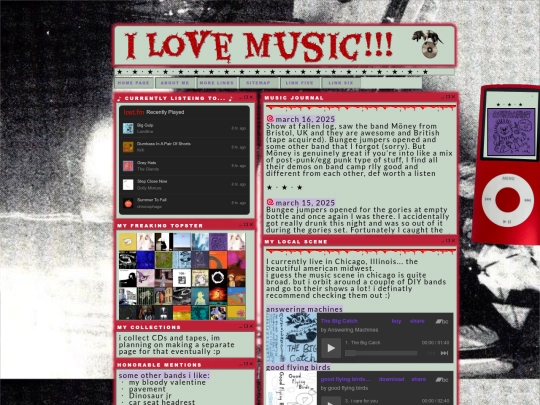The height and width of the screenshot is (405, 540).
Task: Click the iPod previous-track button
Action: click(x=488, y=199)
